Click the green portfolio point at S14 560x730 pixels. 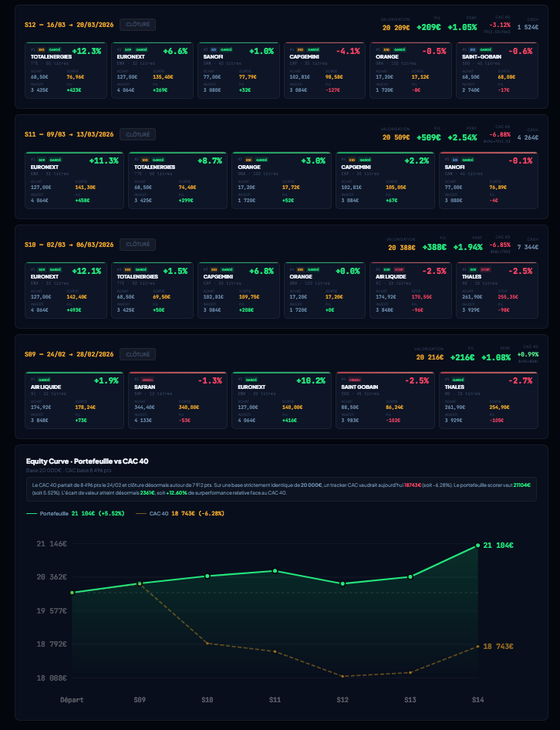[478, 546]
